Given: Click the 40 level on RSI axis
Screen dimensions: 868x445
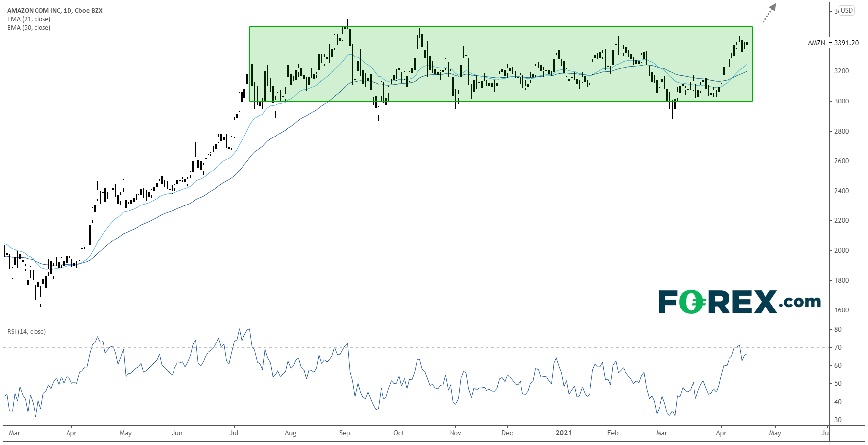Looking at the screenshot, I should [838, 402].
